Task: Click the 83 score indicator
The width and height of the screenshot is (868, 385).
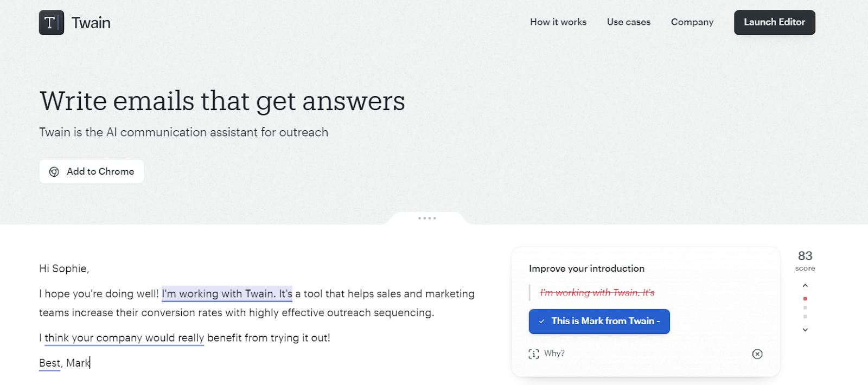Action: click(805, 260)
